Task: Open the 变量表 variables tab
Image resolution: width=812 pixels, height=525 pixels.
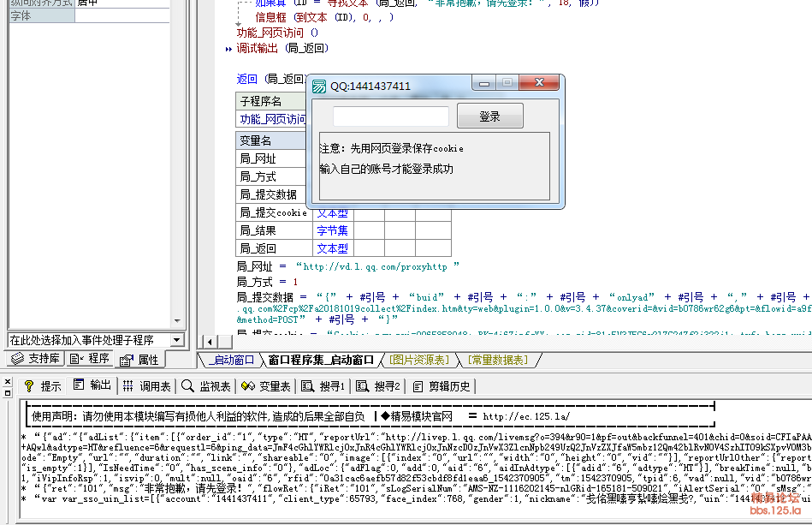Action: coord(266,386)
